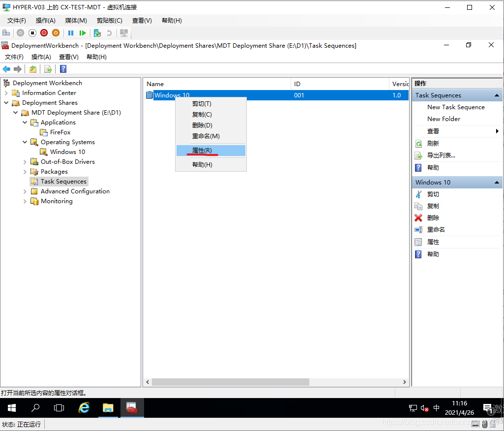Click the ID column header
504x431 pixels.
coord(340,84)
